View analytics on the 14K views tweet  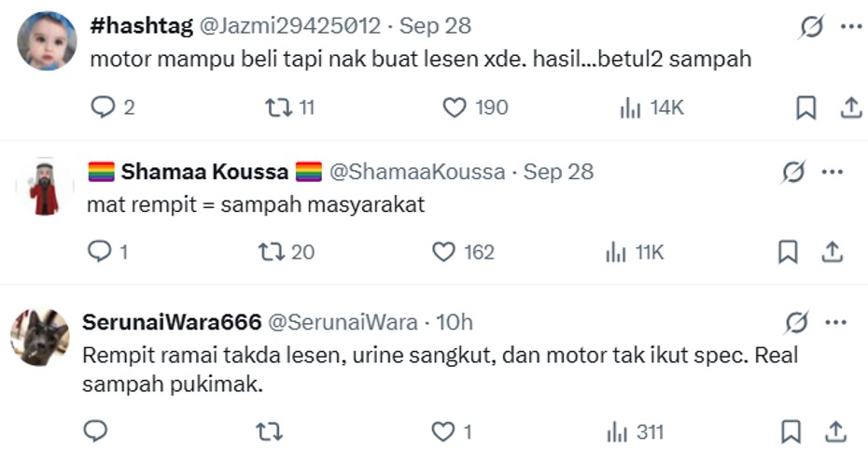tap(631, 108)
